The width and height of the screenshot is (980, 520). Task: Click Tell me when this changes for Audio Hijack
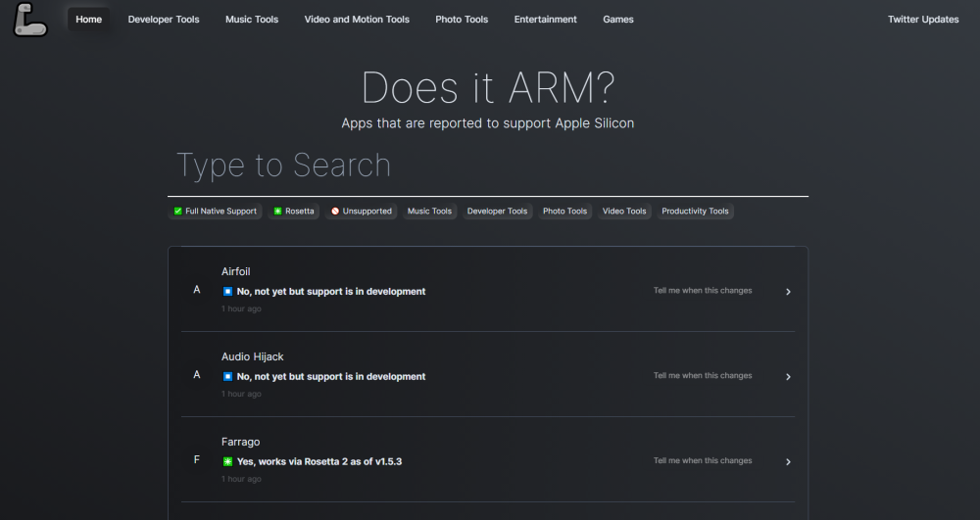[703, 375]
